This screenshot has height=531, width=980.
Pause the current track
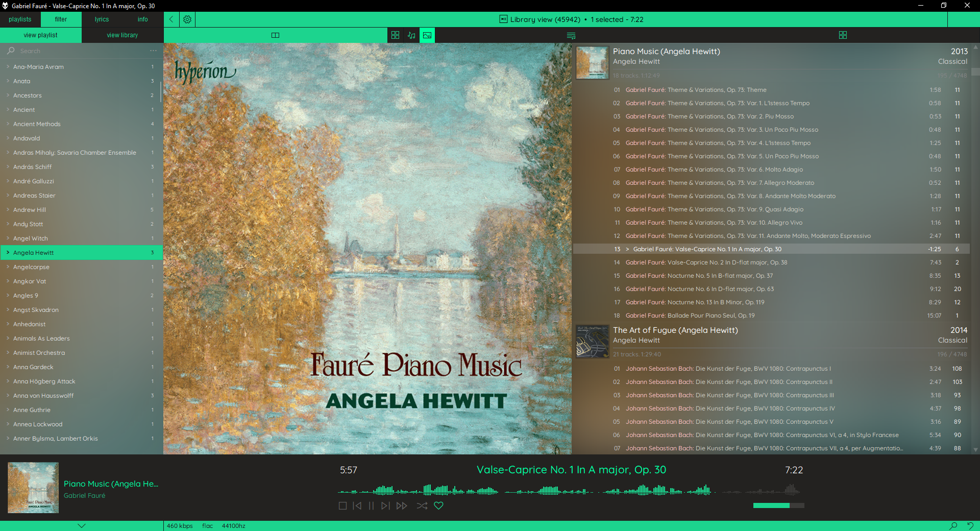tap(371, 506)
